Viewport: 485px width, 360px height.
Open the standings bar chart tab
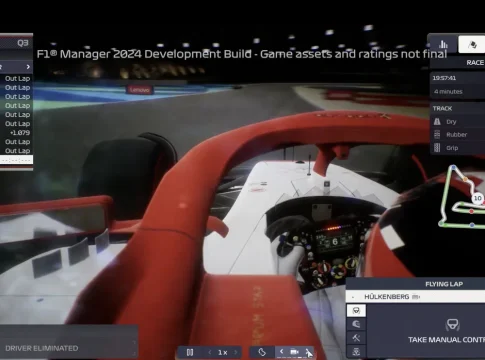tap(443, 44)
